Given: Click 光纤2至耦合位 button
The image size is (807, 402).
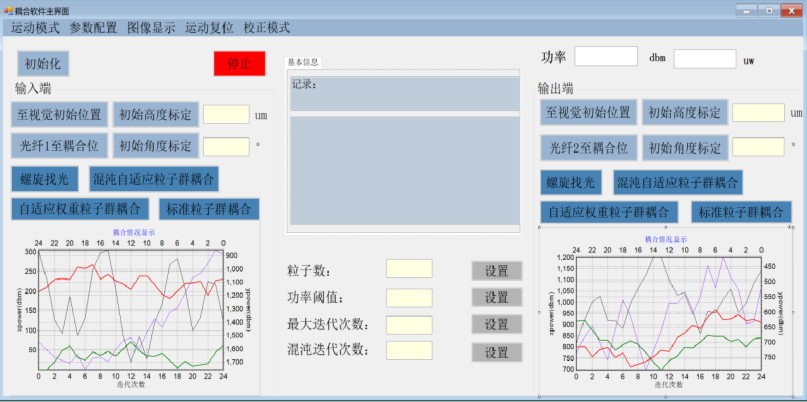Looking at the screenshot, I should (586, 147).
